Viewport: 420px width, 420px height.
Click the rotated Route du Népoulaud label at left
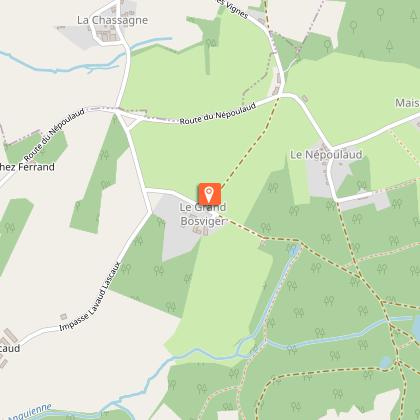click(54, 134)
